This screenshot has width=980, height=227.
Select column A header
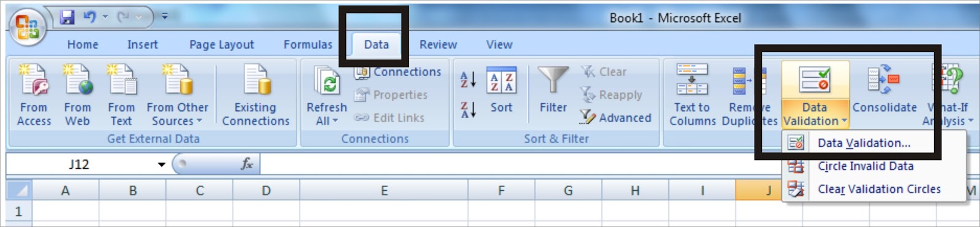(x=65, y=191)
